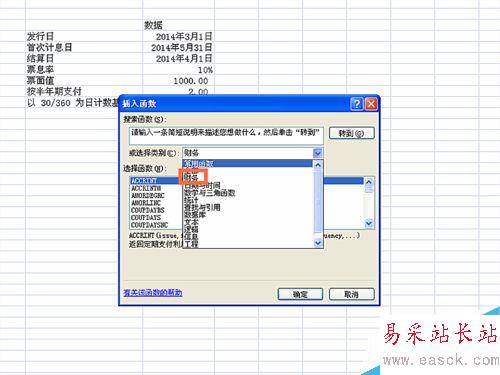Click category list scroll-down arrow
The image size is (500, 375).
coord(318,243)
